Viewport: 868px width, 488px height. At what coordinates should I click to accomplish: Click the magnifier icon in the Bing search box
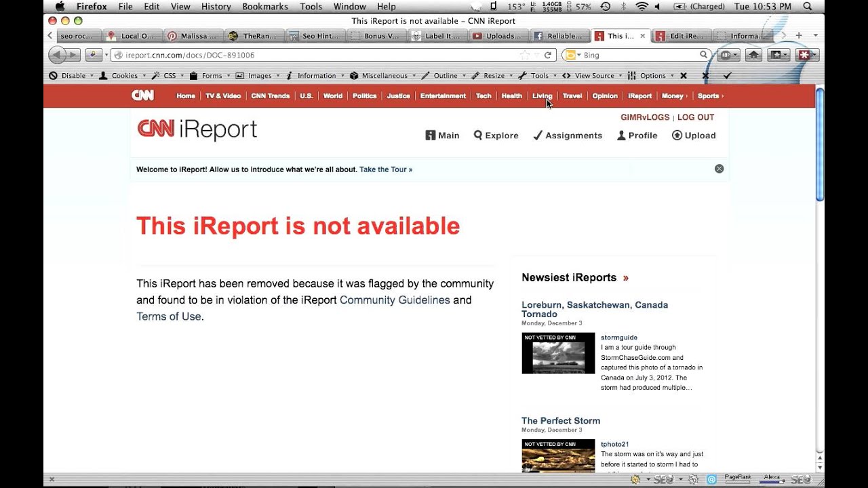pyautogui.click(x=704, y=55)
